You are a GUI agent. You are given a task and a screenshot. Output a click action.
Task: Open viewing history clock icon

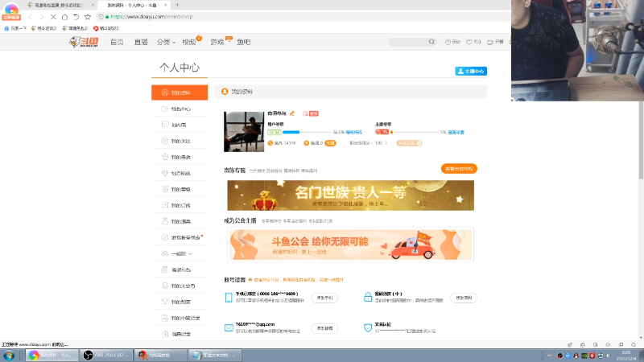[448, 42]
